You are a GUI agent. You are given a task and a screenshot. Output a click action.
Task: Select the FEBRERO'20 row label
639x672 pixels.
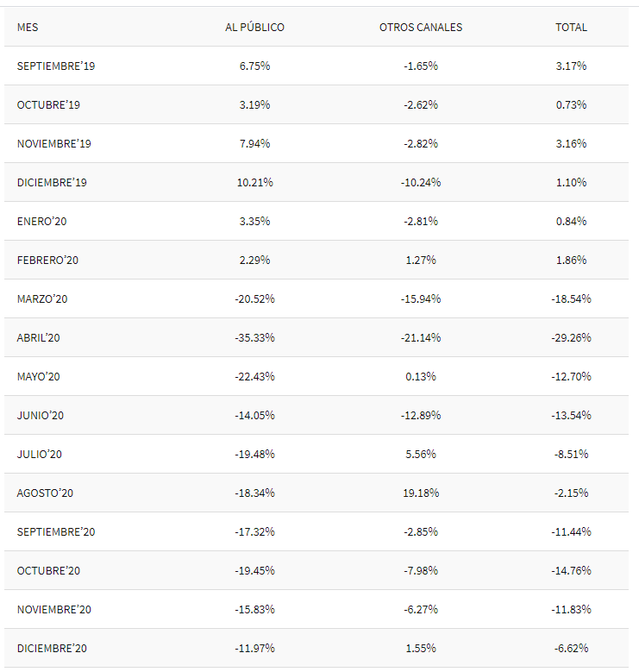point(47,261)
